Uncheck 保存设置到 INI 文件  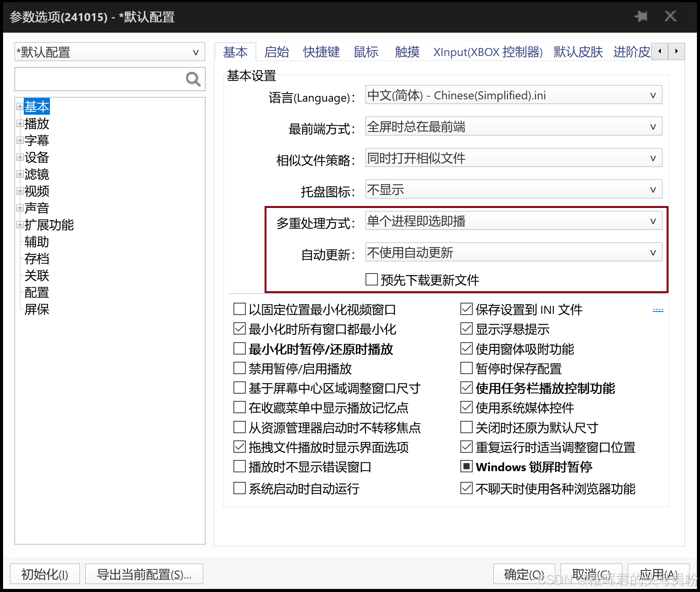pos(467,309)
